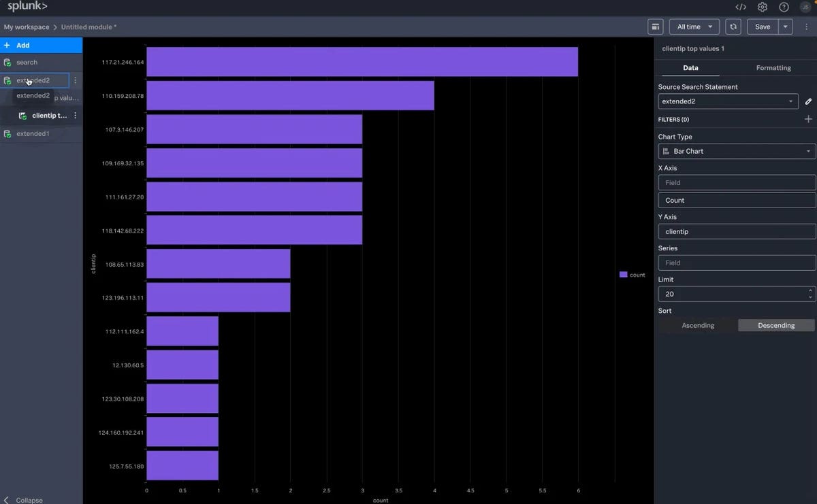Open the code view icon
817x504 pixels.
point(741,7)
